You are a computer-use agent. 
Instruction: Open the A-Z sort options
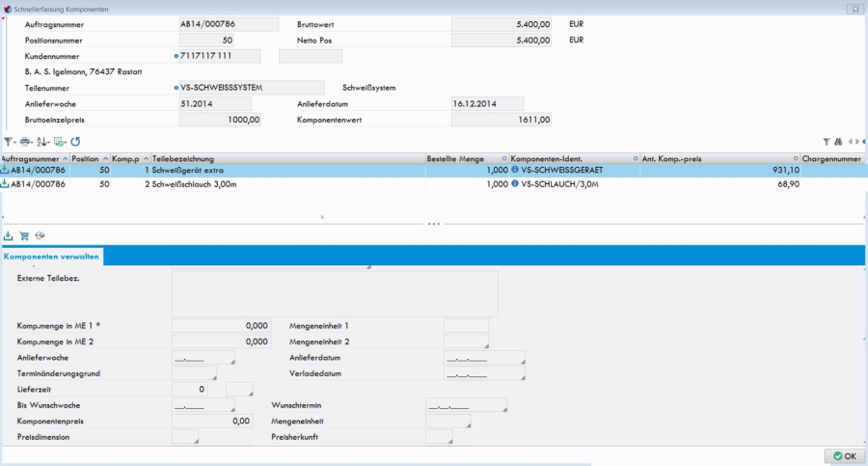[42, 142]
